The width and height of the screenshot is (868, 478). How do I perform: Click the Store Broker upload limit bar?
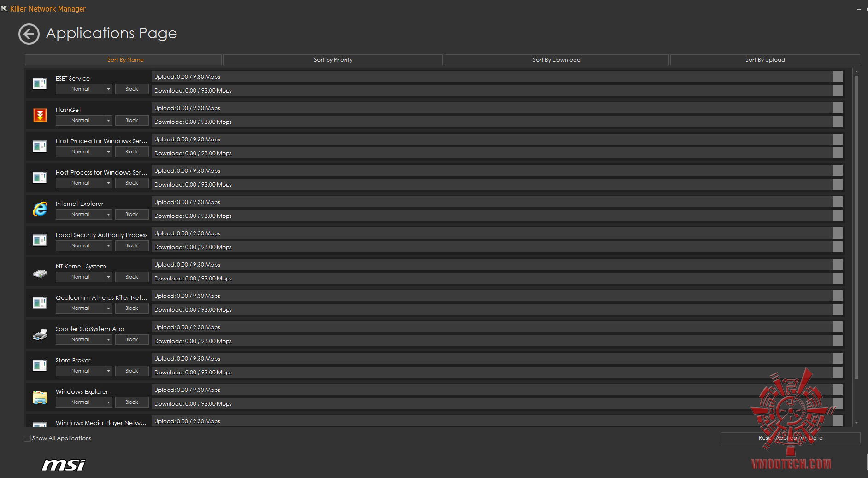pyautogui.click(x=497, y=359)
